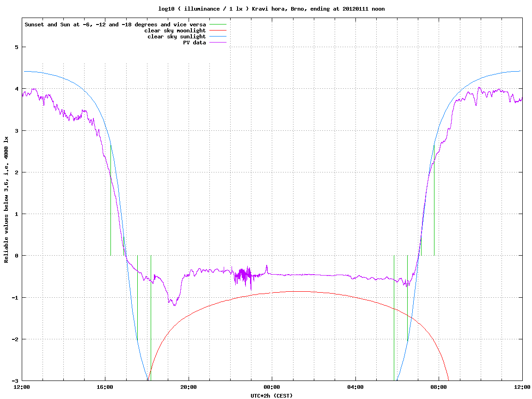Click the x-axis tick label 04:00

[x=355, y=387]
